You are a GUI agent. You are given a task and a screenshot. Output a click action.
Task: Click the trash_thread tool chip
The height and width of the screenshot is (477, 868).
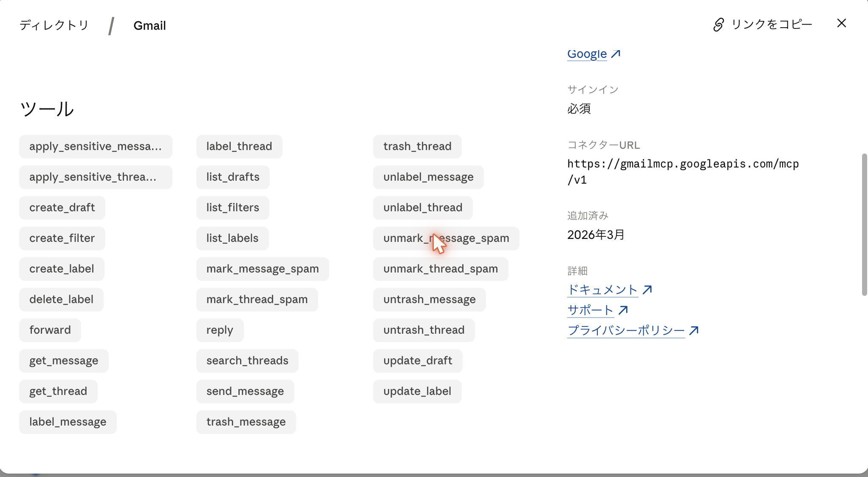[417, 147]
